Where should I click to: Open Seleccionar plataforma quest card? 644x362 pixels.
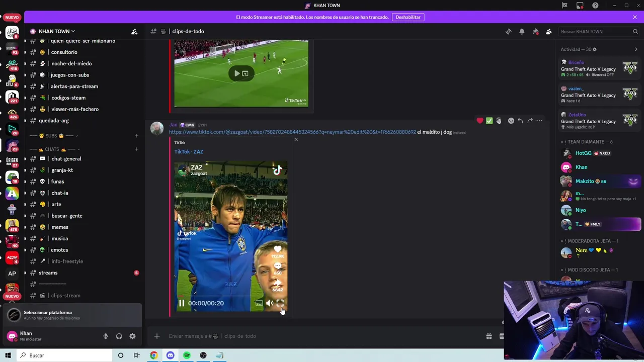coord(71,315)
